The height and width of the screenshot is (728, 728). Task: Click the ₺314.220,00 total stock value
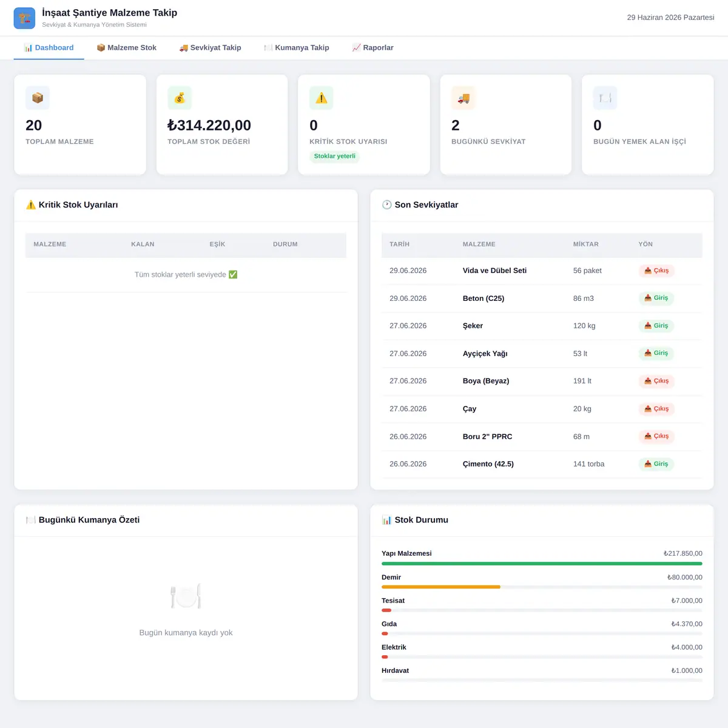tap(209, 126)
